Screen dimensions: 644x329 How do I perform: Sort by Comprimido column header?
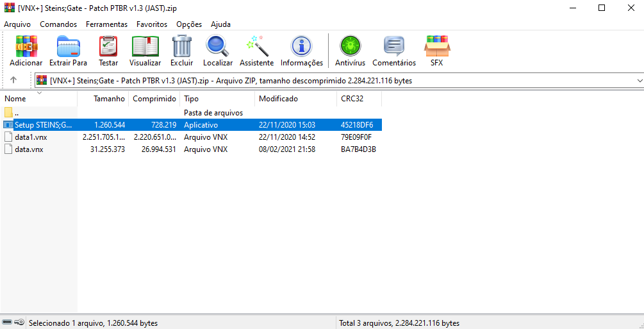154,99
